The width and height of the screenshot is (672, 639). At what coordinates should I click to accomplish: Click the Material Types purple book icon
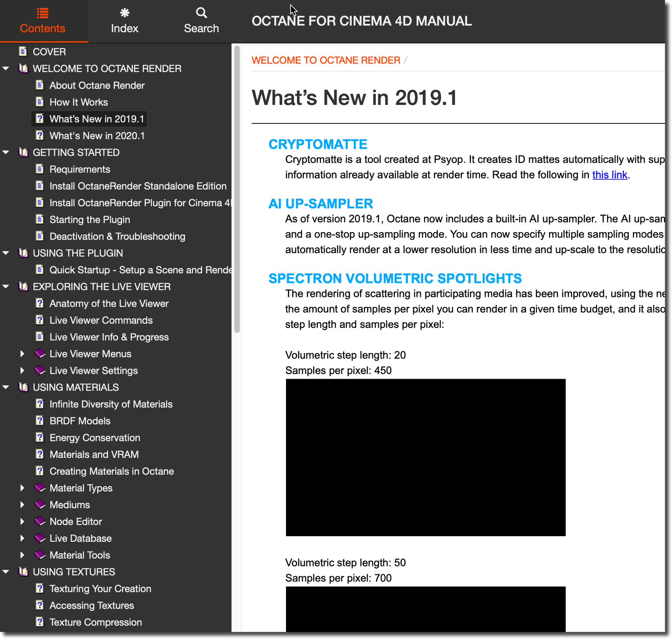click(40, 488)
